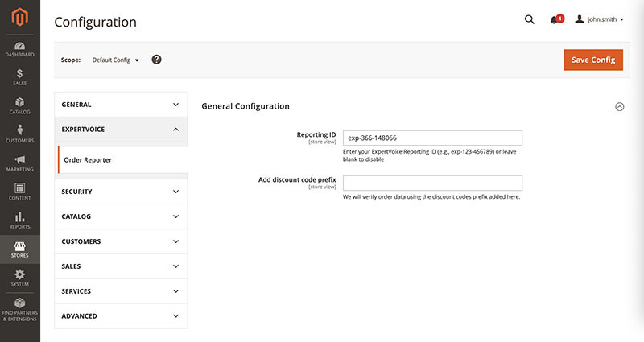Click the Reporting ID input field
This screenshot has width=644, height=342.
[432, 138]
